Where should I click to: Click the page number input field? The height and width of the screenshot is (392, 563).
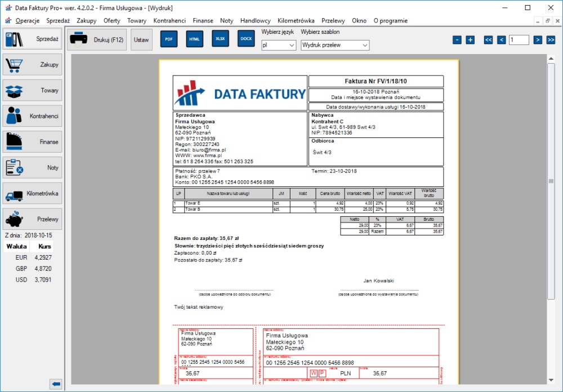tap(519, 40)
